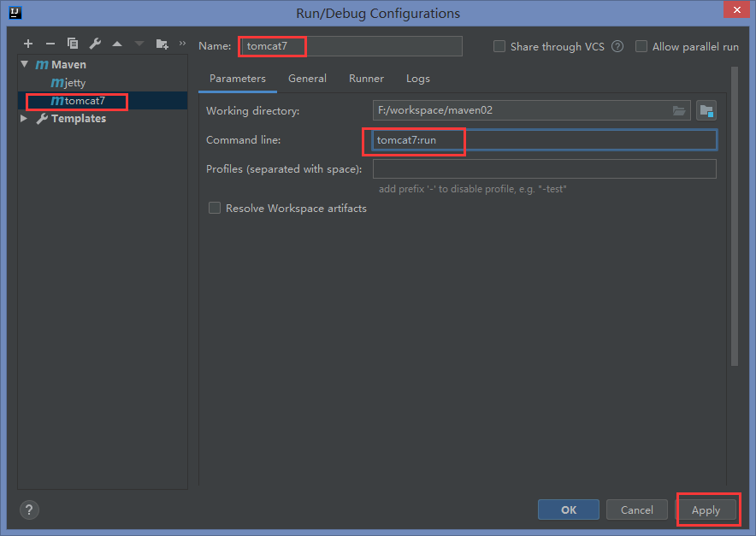
Task: Show more toolbar actions chevron
Action: coord(182,43)
